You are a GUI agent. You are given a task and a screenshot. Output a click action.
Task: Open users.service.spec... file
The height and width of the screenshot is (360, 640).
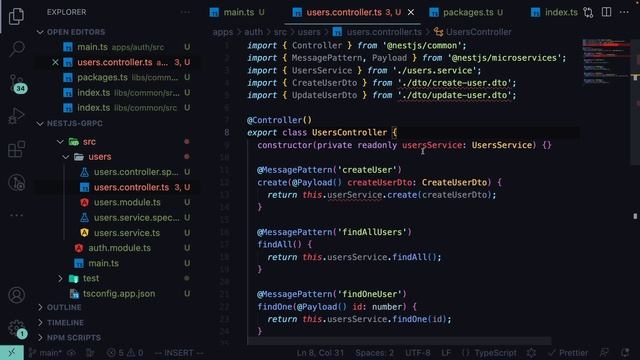click(x=136, y=218)
